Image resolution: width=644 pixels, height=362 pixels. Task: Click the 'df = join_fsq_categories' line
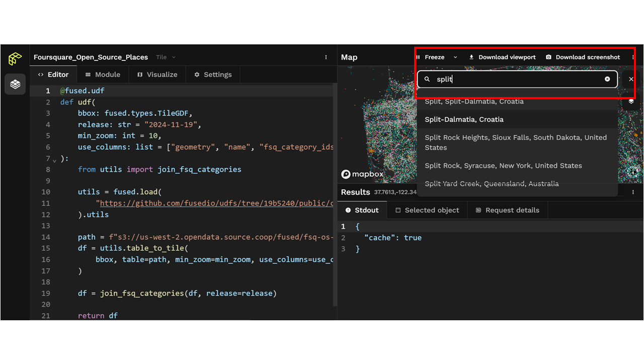click(x=177, y=293)
